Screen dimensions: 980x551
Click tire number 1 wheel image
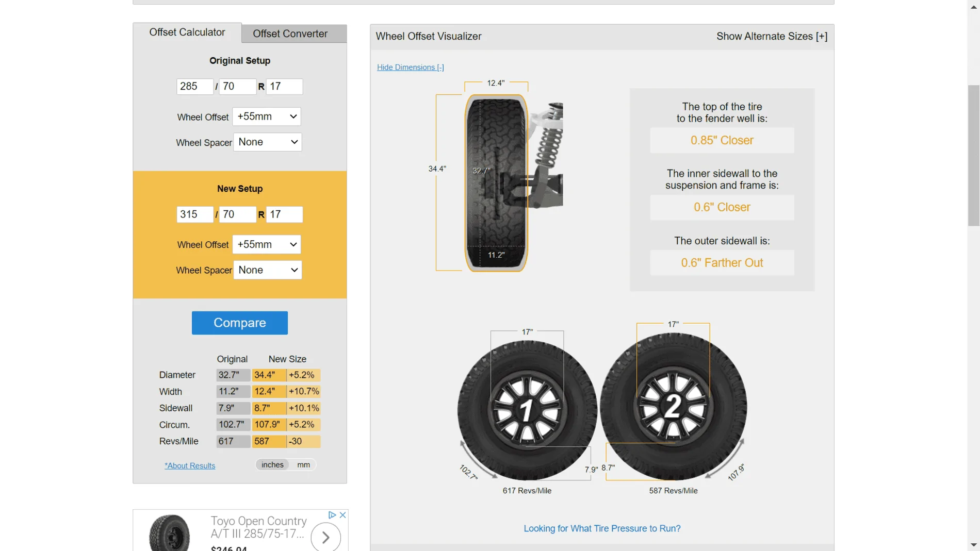[527, 410]
